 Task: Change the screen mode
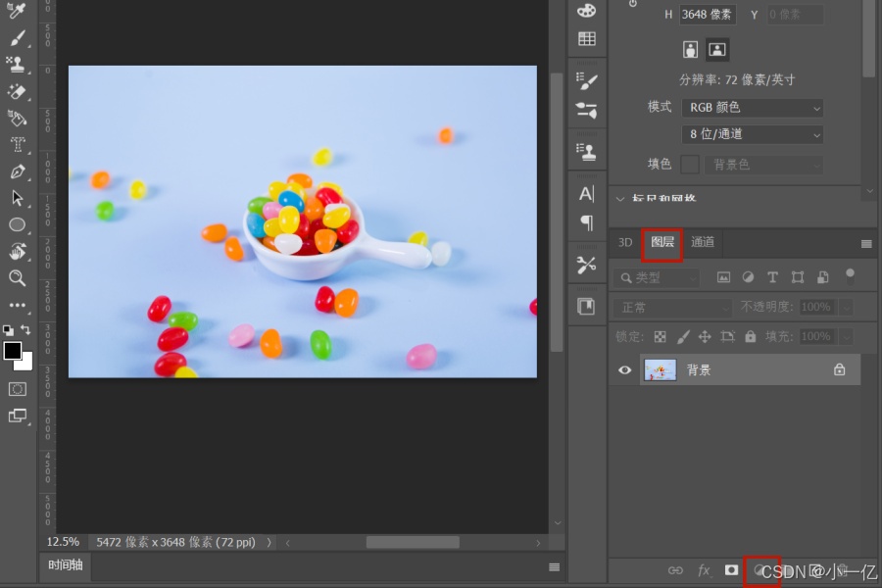pyautogui.click(x=18, y=416)
